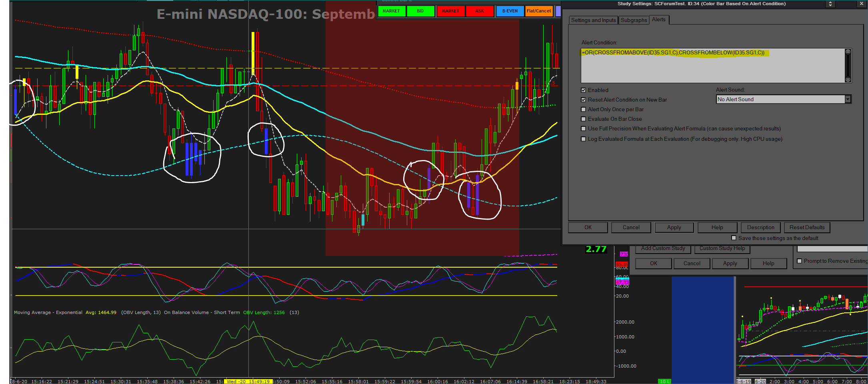Click the up/down arrows in Study Settings title bar
Screen dimensions: 868x384
[830, 4]
